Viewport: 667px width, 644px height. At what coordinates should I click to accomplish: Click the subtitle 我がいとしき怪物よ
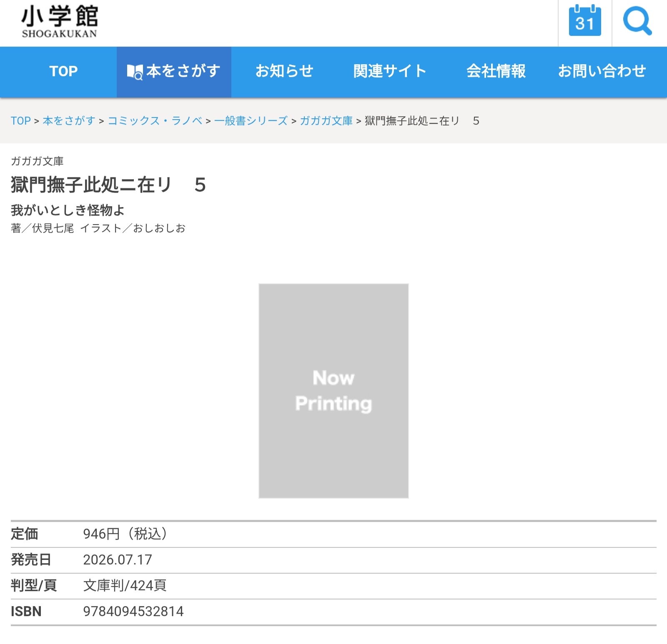pyautogui.click(x=68, y=210)
